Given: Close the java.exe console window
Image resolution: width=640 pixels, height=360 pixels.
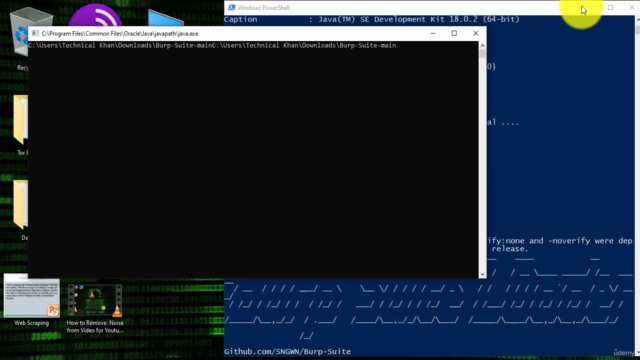Looking at the screenshot, I should [x=476, y=33].
